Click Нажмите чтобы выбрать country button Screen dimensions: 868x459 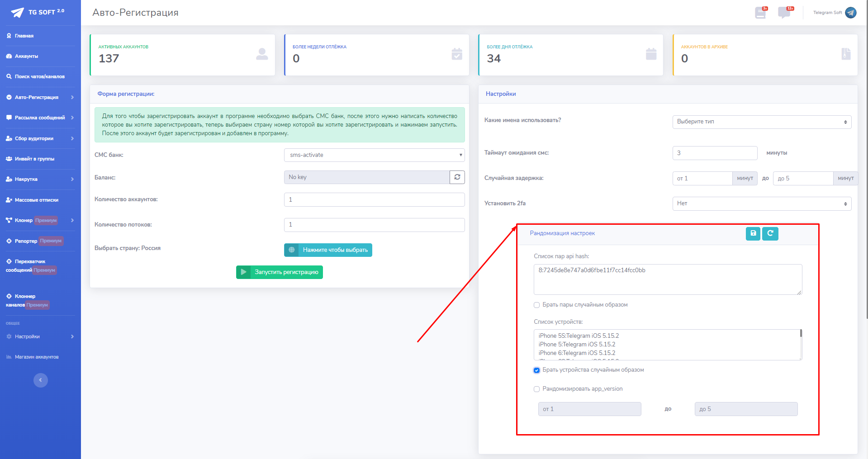coord(328,250)
